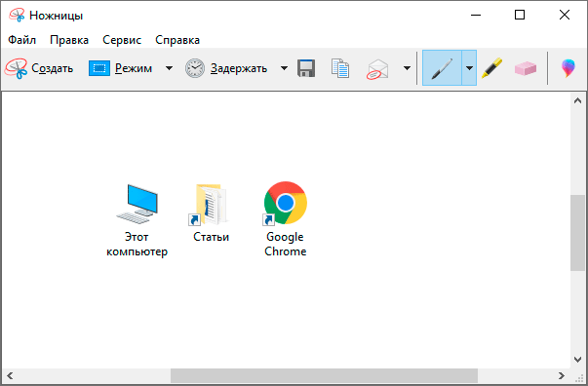Click the vertical scrollbar up arrow
588x386 pixels.
click(577, 100)
